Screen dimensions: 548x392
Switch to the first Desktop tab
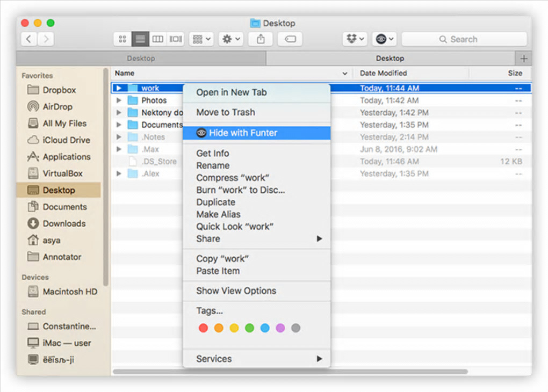coord(141,59)
